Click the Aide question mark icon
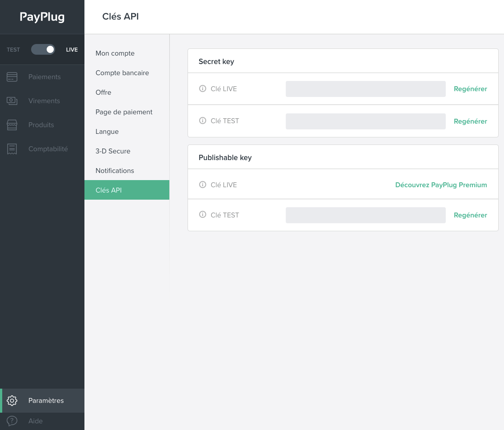 tap(12, 421)
